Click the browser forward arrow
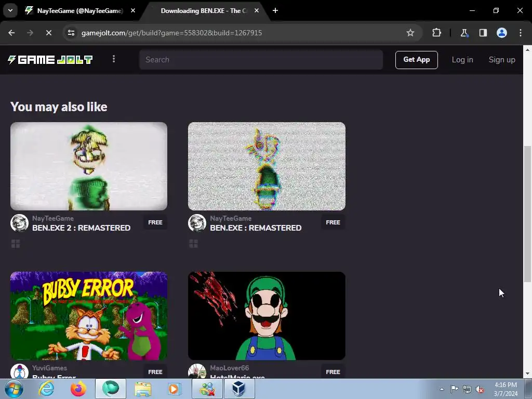 click(x=30, y=33)
